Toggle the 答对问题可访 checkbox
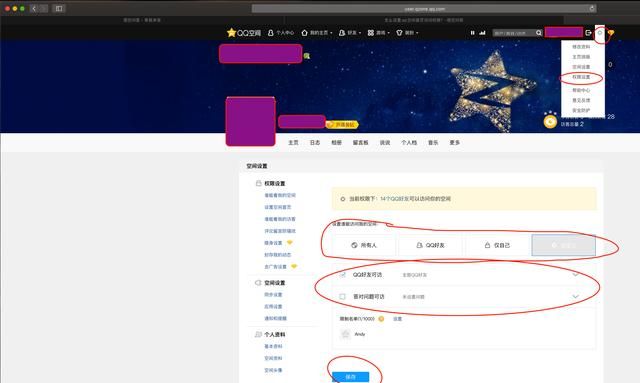The height and width of the screenshot is (383, 640). 342,296
